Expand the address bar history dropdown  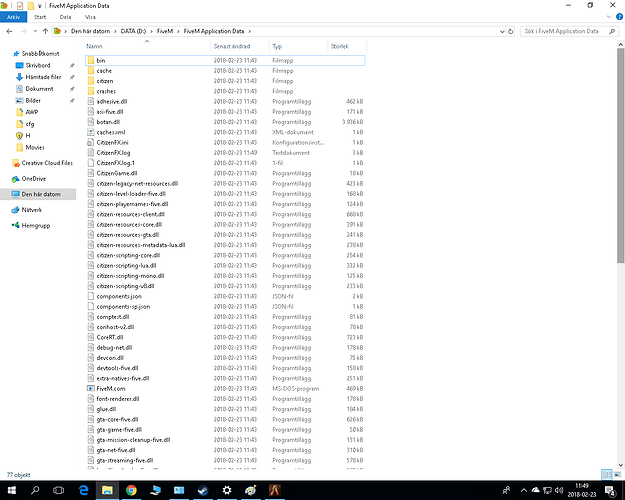(x=502, y=31)
